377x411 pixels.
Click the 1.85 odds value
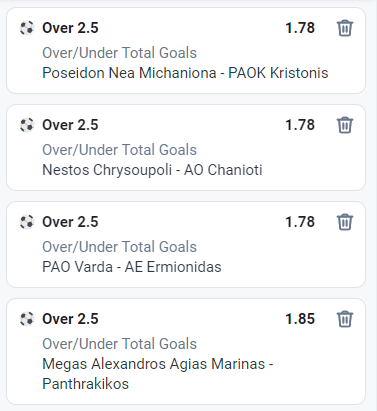[300, 319]
